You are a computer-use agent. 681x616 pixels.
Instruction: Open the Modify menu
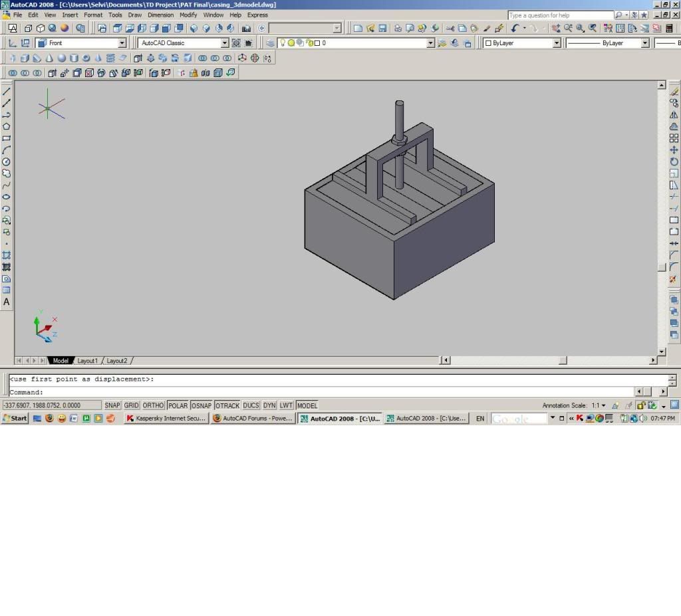[188, 15]
